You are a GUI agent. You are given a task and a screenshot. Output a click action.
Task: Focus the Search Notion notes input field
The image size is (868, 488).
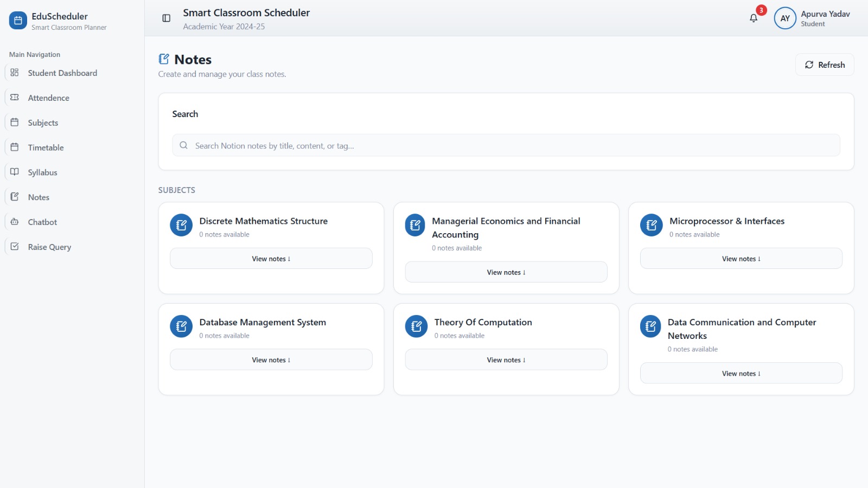(506, 145)
